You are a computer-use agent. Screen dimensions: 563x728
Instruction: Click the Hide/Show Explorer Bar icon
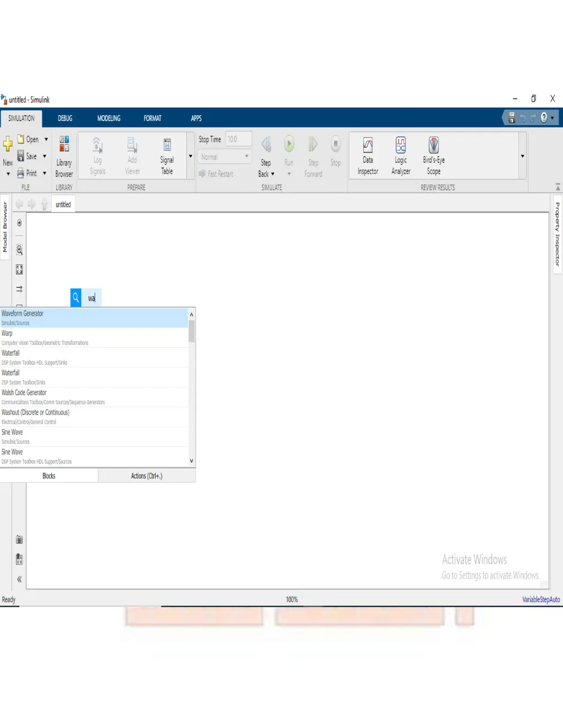pos(19,223)
